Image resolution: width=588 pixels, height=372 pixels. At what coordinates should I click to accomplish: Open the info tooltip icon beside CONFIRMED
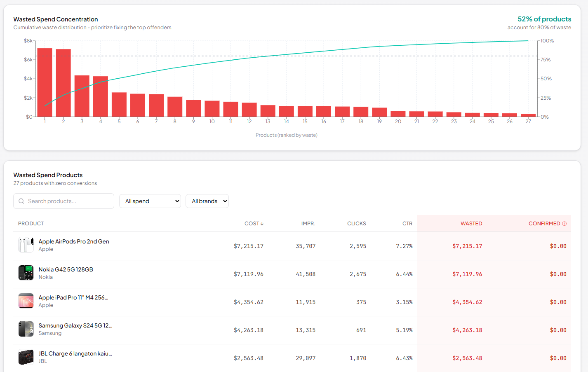(x=564, y=223)
